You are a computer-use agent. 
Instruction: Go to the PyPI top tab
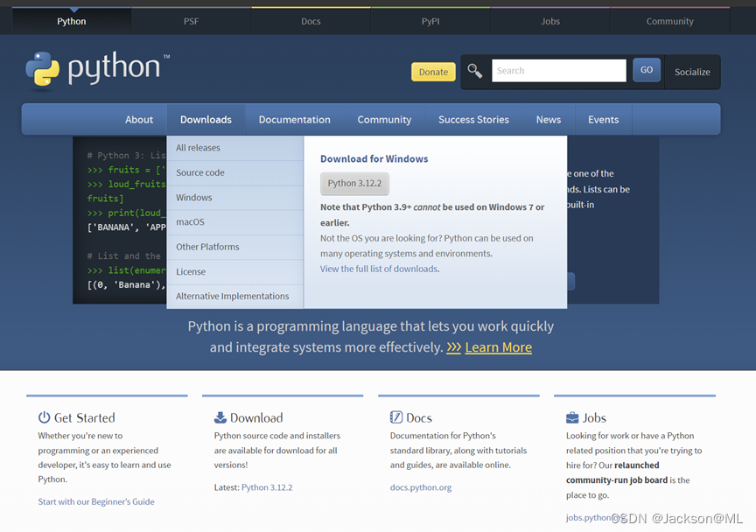[430, 21]
